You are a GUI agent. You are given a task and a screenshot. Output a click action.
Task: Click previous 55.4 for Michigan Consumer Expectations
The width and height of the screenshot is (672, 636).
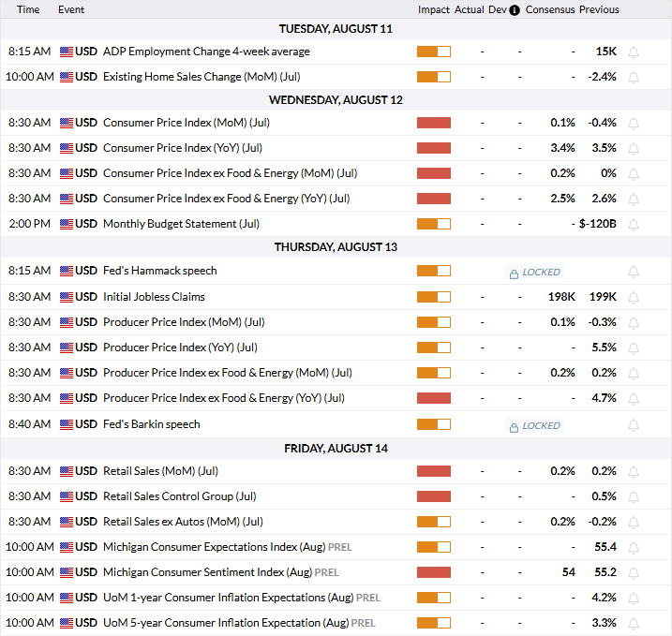(605, 547)
